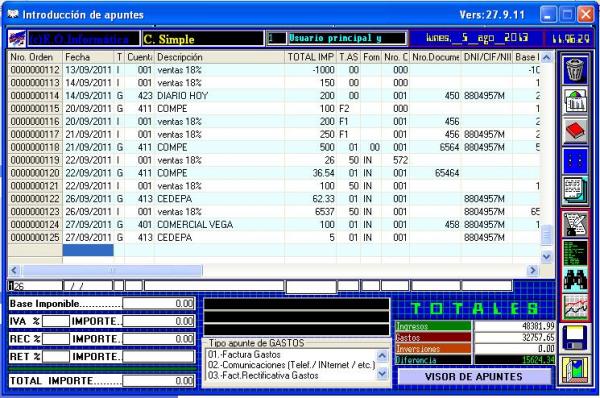Click the document pages copy icon
This screenshot has height=398, width=600.
(575, 191)
